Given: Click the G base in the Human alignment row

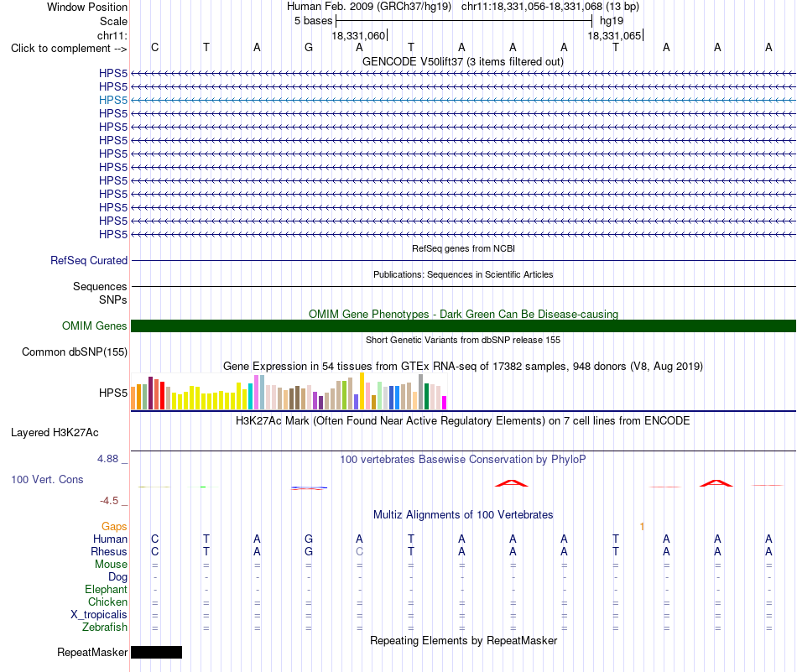Looking at the screenshot, I should 309,539.
